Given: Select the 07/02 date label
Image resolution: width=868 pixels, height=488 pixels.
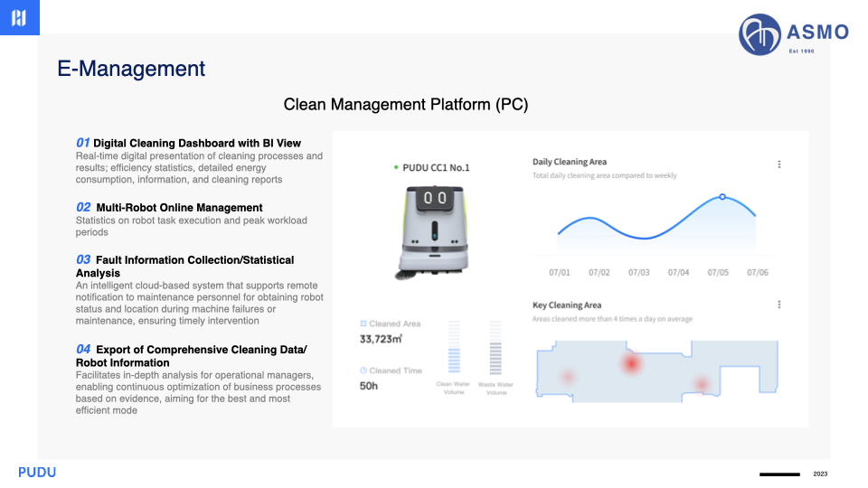Looking at the screenshot, I should pos(599,273).
